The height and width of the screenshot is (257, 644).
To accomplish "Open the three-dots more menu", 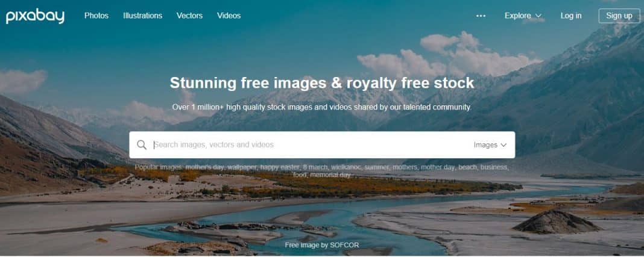I will tap(481, 16).
